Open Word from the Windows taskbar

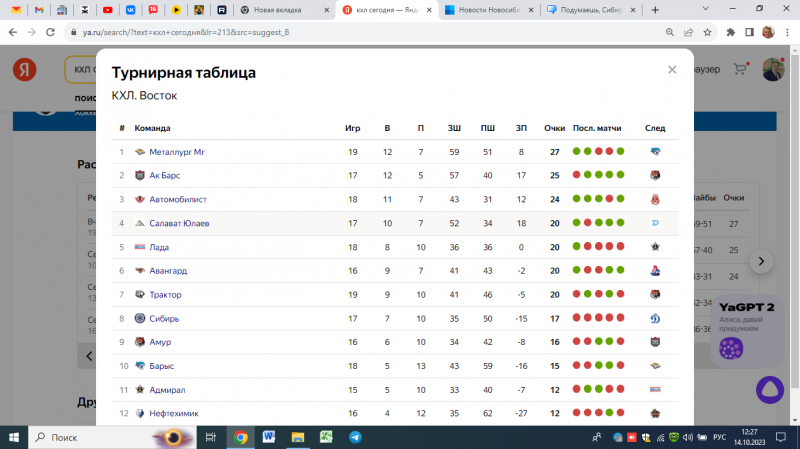pyautogui.click(x=269, y=437)
